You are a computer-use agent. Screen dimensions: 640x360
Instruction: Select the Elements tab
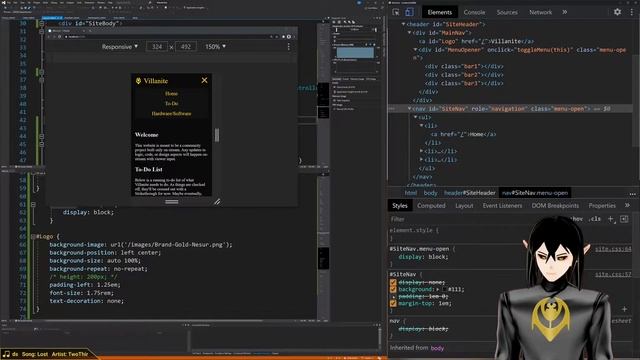440,12
